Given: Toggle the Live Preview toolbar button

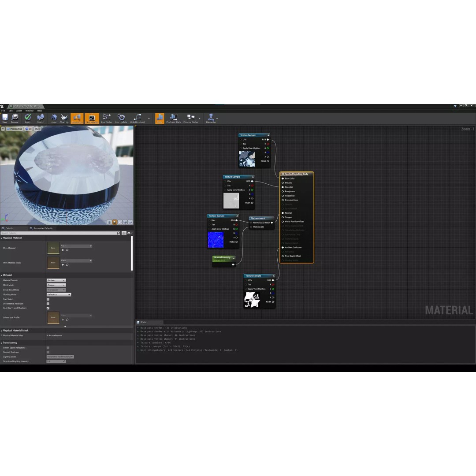Looking at the screenshot, I should coord(92,119).
